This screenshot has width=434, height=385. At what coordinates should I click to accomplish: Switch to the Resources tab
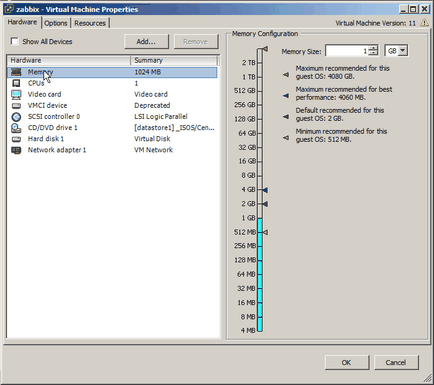click(x=90, y=23)
